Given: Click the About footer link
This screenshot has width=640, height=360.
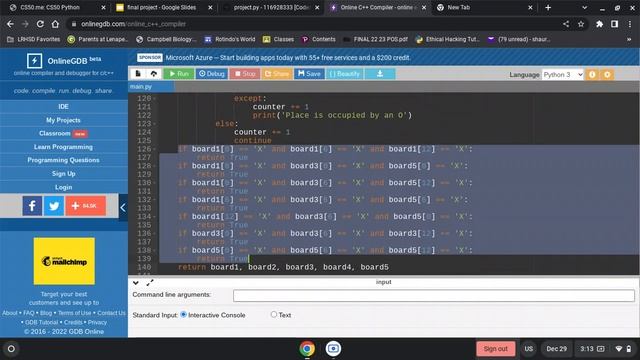Looking at the screenshot, I should (x=10, y=313).
